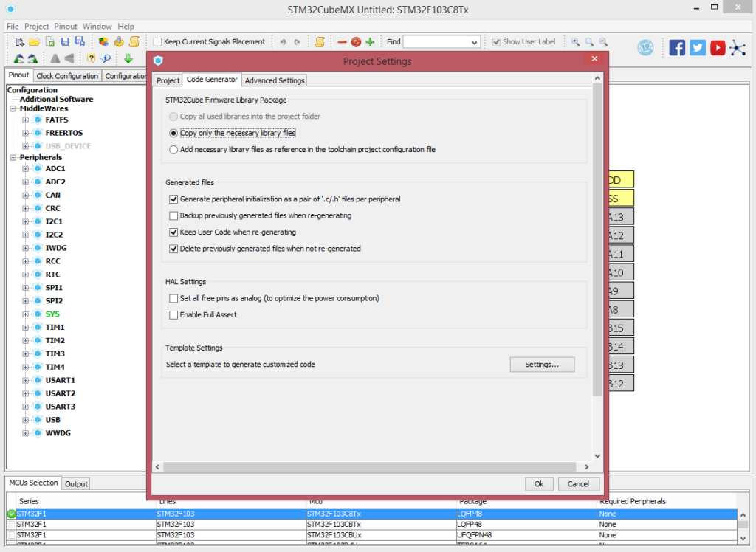Expand the CAN peripheral node

(26, 196)
